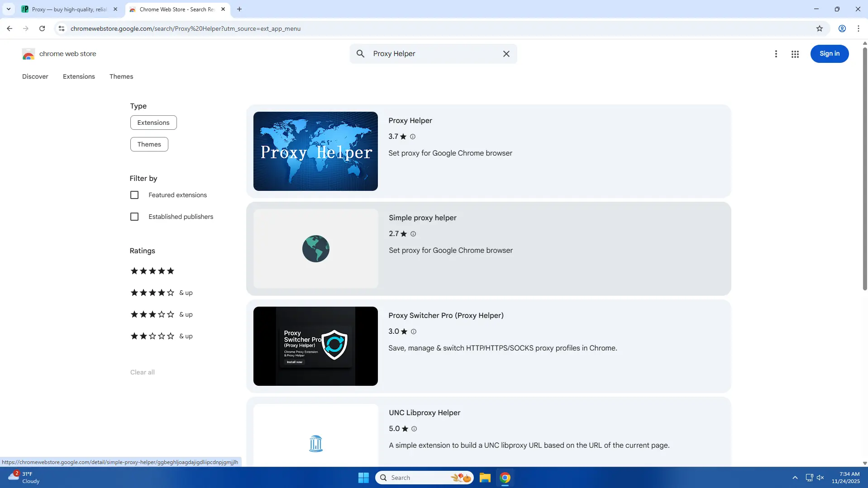Open the Simple proxy helper title
The width and height of the screenshot is (868, 488).
click(423, 218)
